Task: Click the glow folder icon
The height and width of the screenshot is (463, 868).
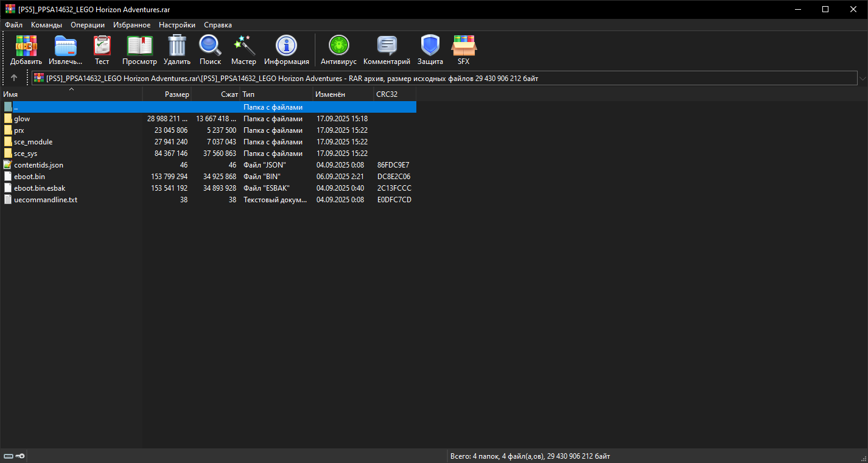Action: 8,119
